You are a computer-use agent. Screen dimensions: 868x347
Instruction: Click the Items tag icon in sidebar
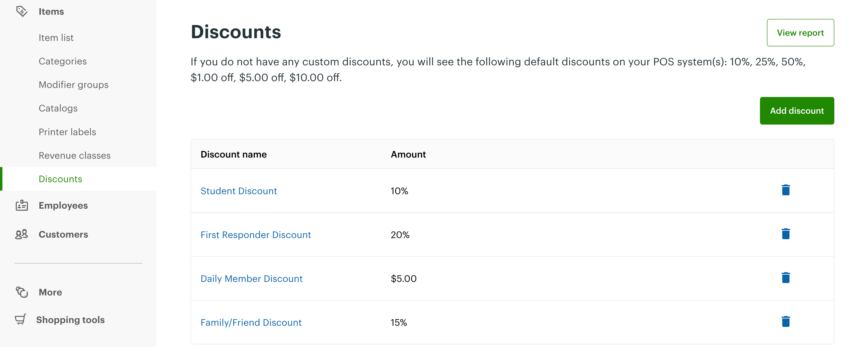(x=21, y=11)
